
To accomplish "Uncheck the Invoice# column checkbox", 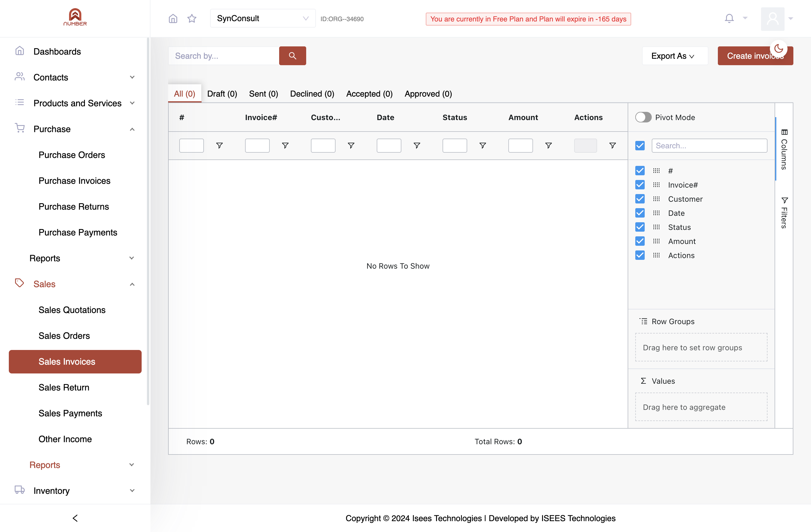I will tap(640, 185).
